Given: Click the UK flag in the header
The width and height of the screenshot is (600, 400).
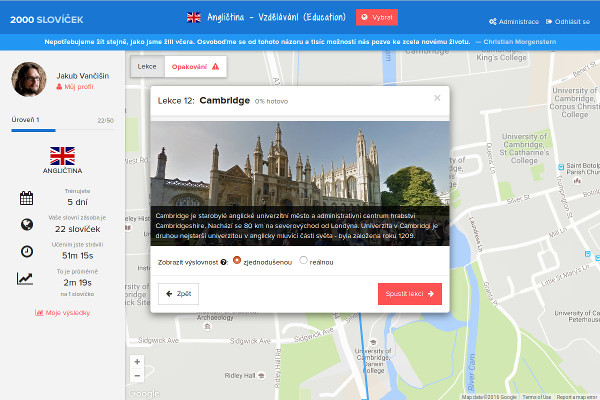Looking at the screenshot, I should click(x=194, y=17).
